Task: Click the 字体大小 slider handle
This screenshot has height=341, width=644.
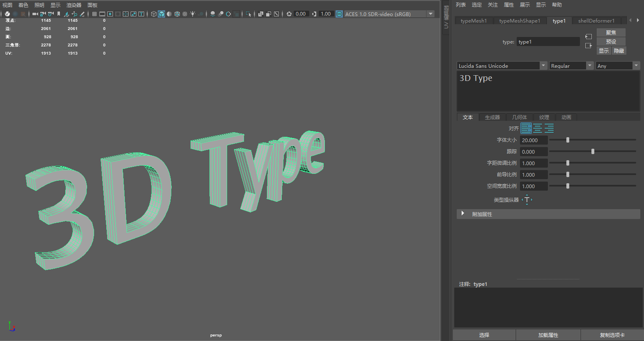Action: pyautogui.click(x=568, y=140)
